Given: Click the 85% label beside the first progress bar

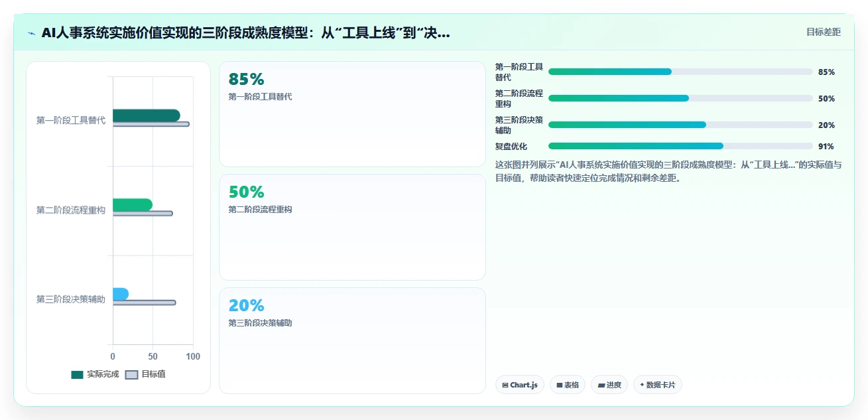Looking at the screenshot, I should [x=826, y=72].
